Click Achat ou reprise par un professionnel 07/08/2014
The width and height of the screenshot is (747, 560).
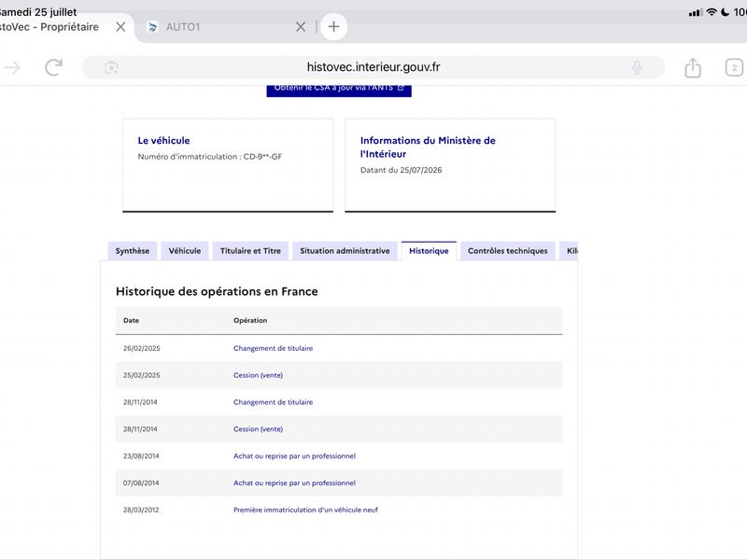pos(294,483)
